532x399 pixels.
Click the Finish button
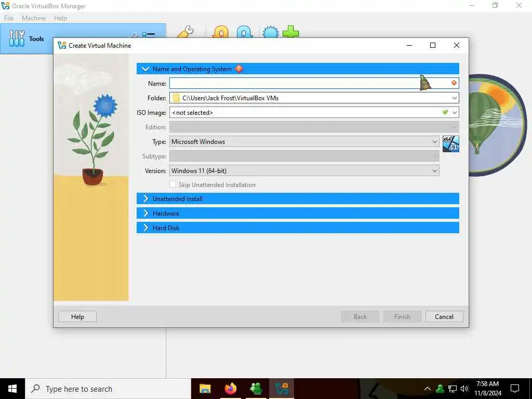402,316
